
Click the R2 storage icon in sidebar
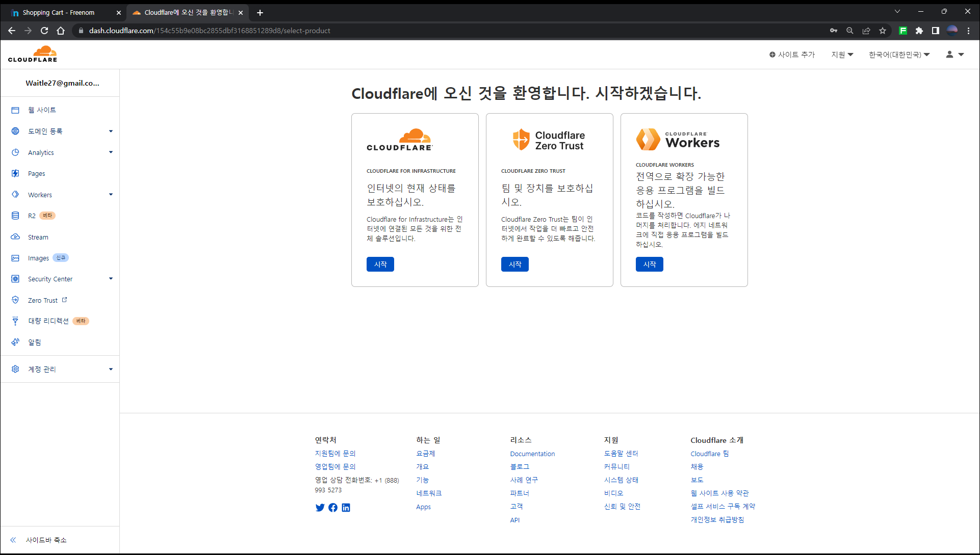point(15,216)
